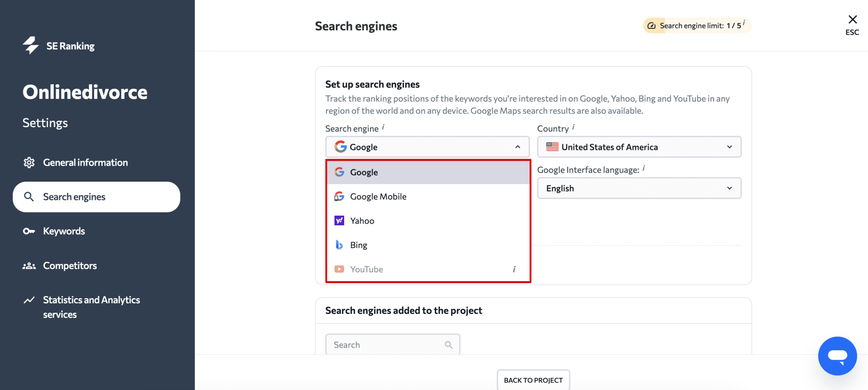
Task: Click the SE Ranking lightning logo
Action: [x=30, y=45]
